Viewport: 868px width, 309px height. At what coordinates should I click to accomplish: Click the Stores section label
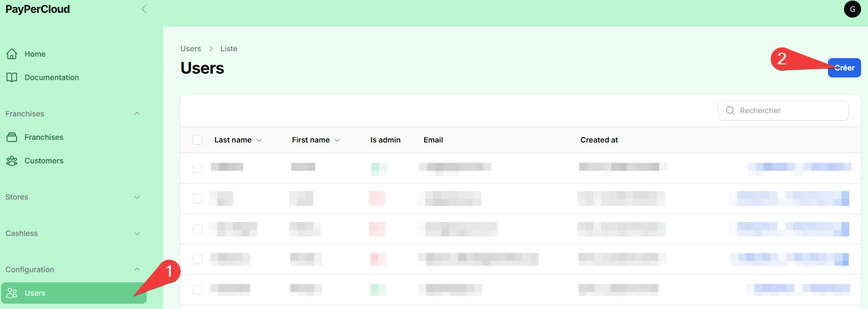pos(17,197)
